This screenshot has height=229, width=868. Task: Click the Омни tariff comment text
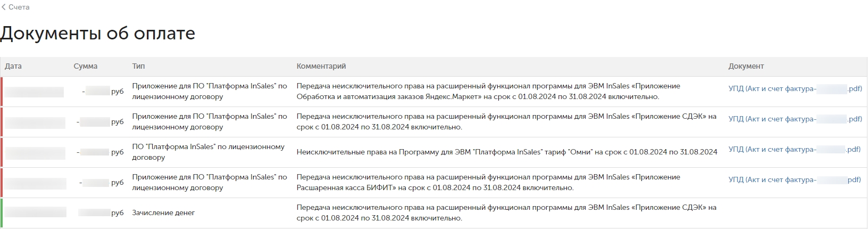coord(507,152)
